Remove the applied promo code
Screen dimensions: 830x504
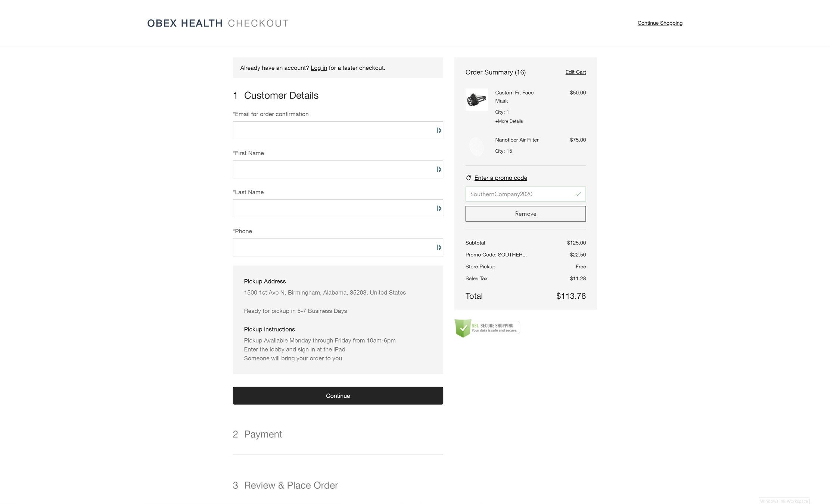click(x=525, y=214)
